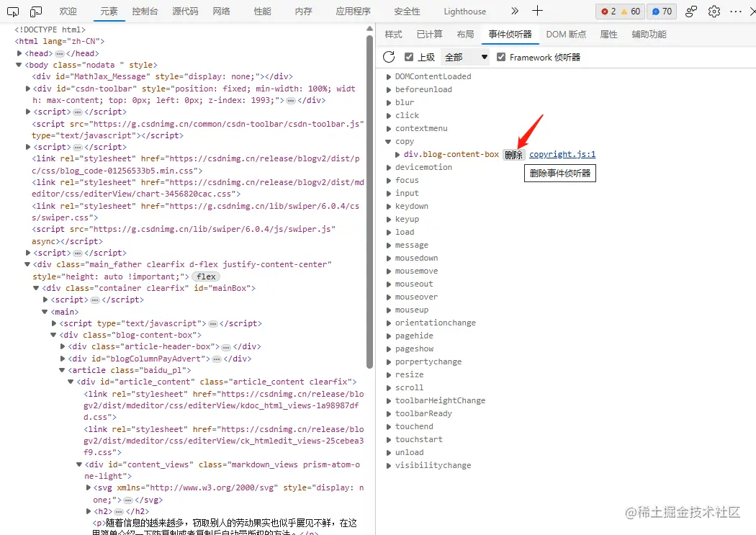756x535 pixels.
Task: Open DevTools settings gear
Action: click(x=714, y=11)
